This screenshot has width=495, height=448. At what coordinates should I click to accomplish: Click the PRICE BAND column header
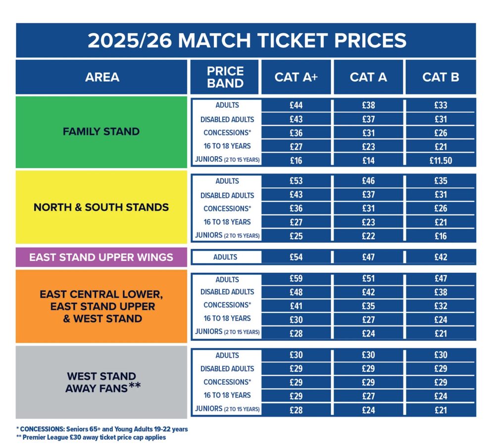[x=225, y=77]
